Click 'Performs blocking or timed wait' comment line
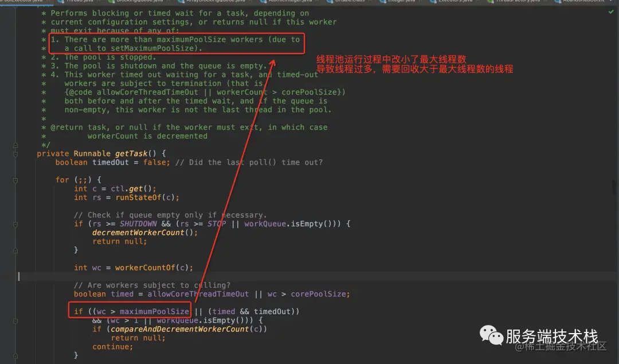The image size is (619, 364). (x=179, y=13)
